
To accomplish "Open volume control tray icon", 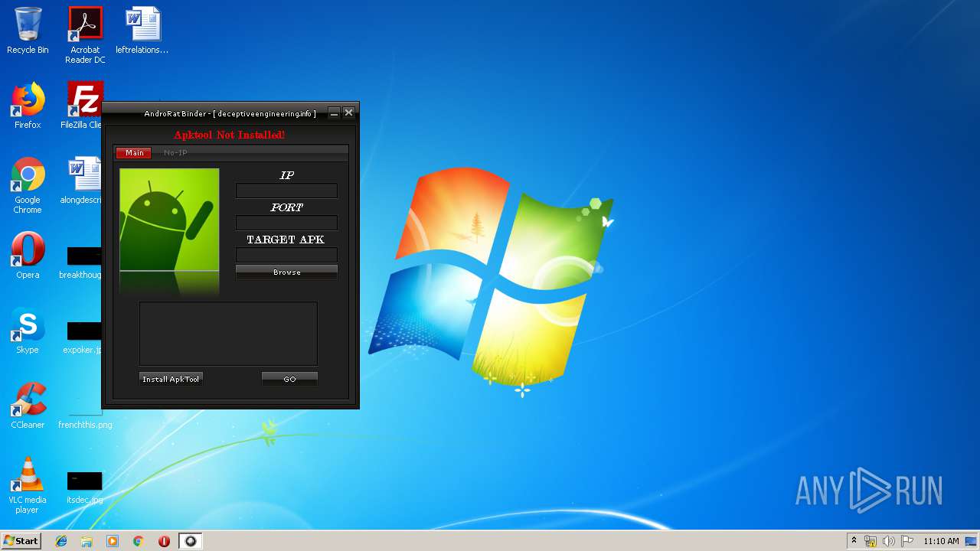I will point(888,541).
